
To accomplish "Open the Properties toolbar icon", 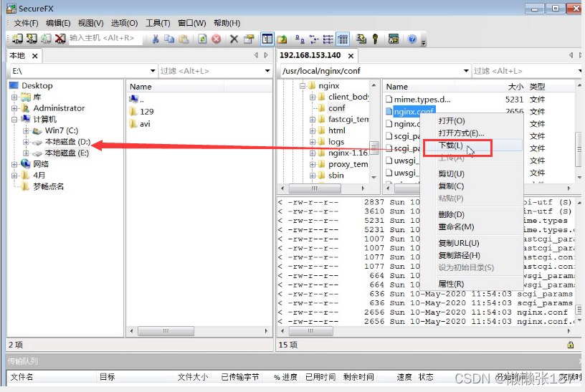I will click(249, 39).
